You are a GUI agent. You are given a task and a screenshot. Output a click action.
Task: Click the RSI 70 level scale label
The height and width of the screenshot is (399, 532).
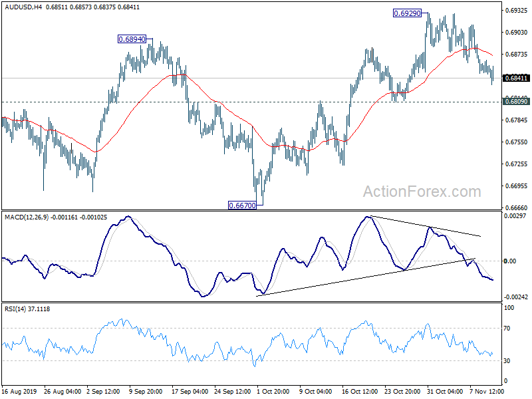tap(507, 328)
